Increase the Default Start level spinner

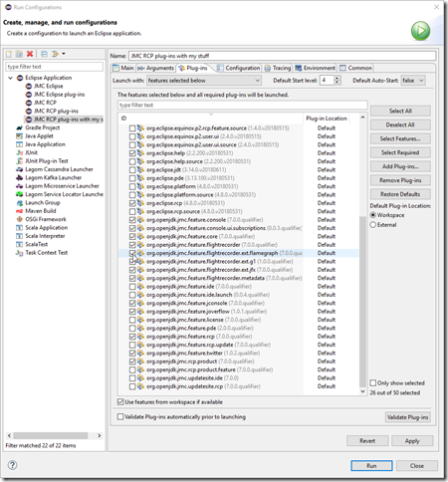tap(337, 78)
